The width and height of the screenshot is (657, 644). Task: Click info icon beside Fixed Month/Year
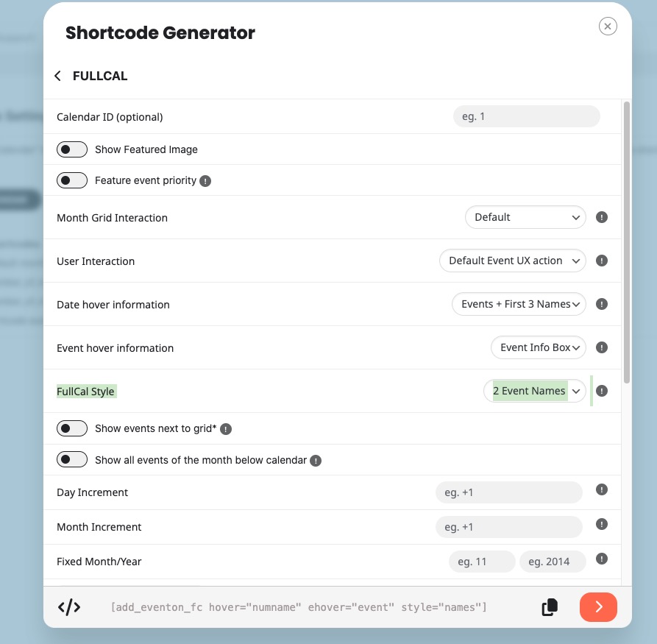(x=601, y=559)
